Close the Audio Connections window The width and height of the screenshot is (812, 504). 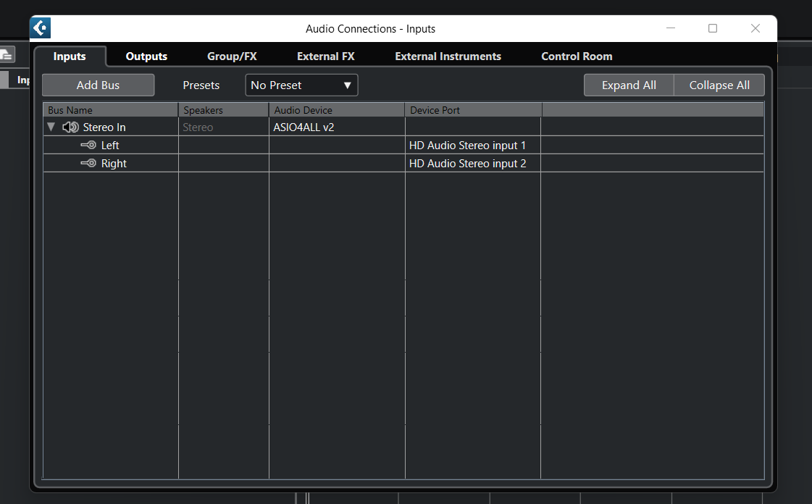756,28
